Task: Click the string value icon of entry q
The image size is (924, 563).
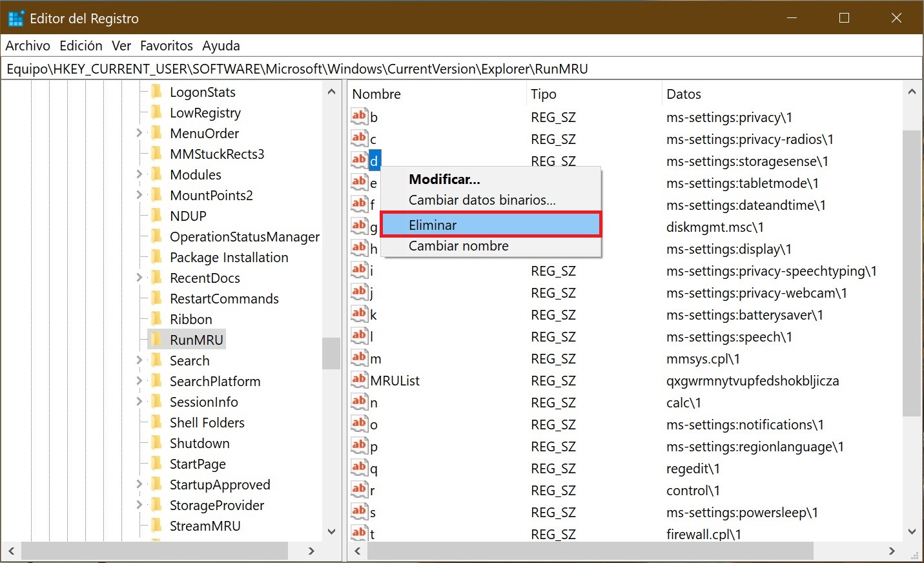Action: [x=360, y=467]
